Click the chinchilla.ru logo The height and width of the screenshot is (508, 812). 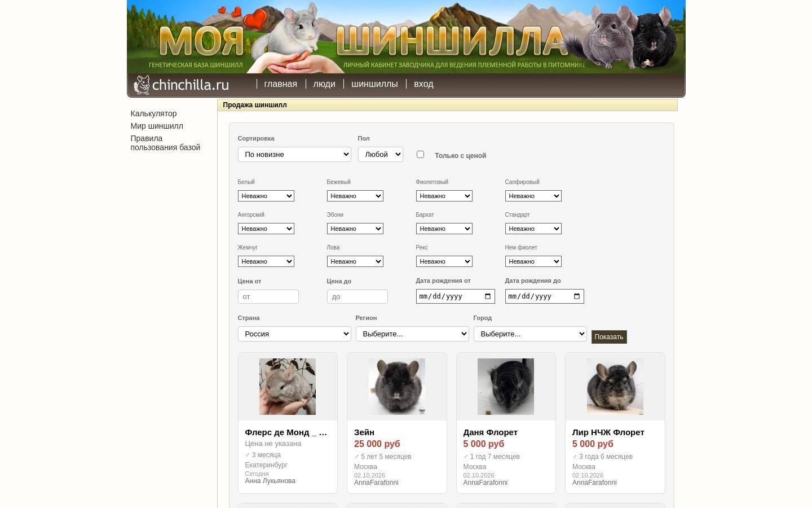181,85
